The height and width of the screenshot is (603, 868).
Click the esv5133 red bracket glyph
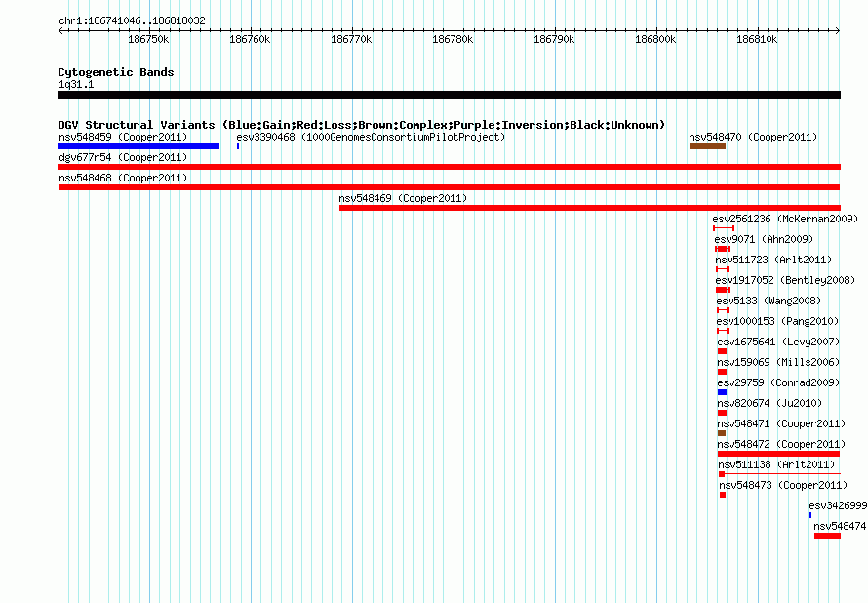click(x=723, y=310)
